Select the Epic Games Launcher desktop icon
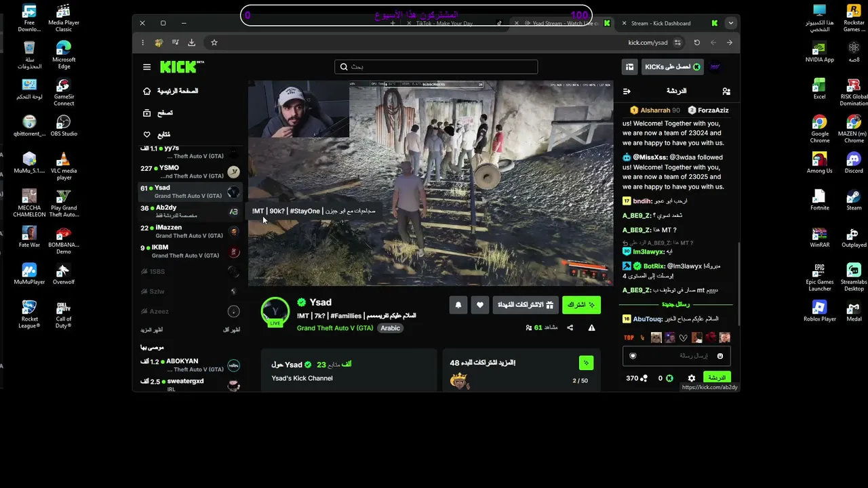This screenshot has height=488, width=868. [x=820, y=277]
